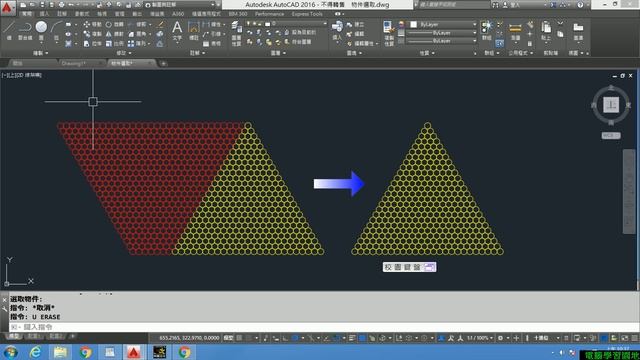Select the Fillet tool icon
Image resolution: width=640 pixels, height=360 pixels.
coord(131,34)
